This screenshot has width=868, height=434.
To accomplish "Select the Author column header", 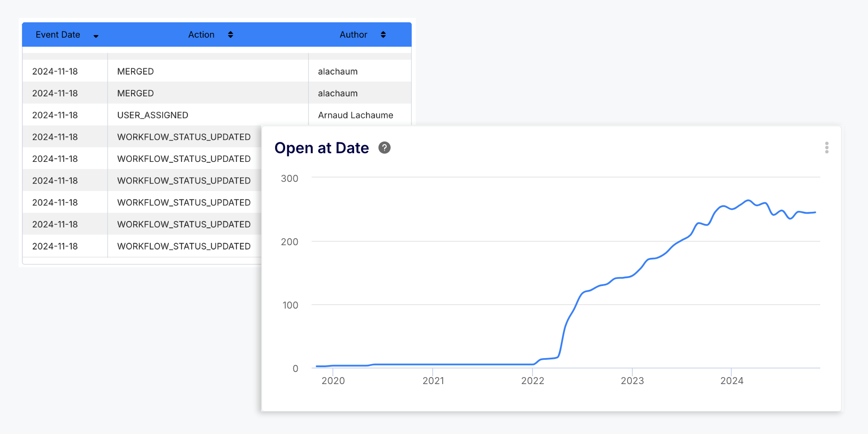I will 353,35.
